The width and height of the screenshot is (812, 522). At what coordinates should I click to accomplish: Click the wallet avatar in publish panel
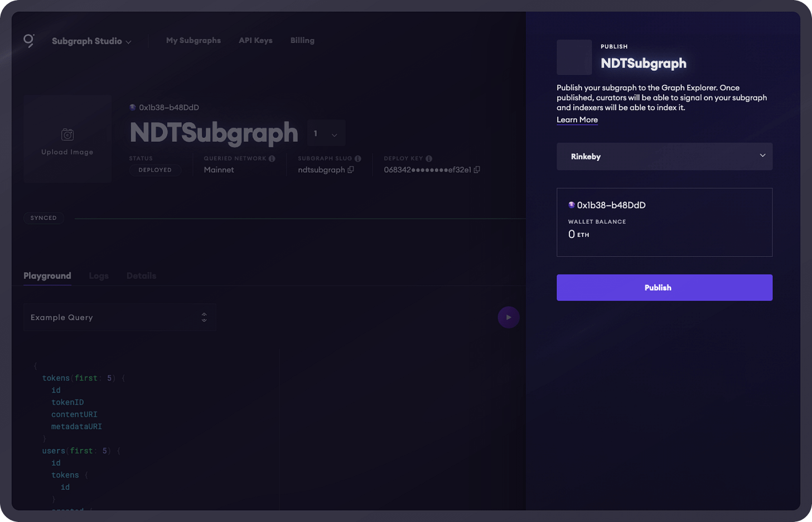572,205
